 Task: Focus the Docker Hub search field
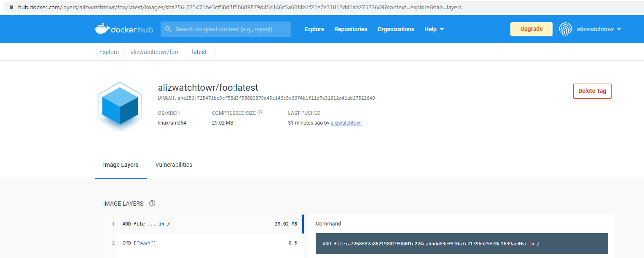226,29
